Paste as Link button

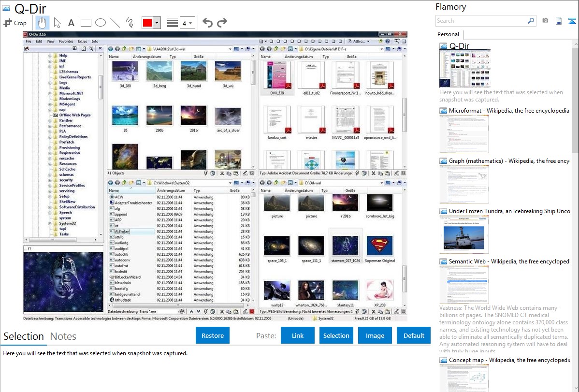click(298, 335)
